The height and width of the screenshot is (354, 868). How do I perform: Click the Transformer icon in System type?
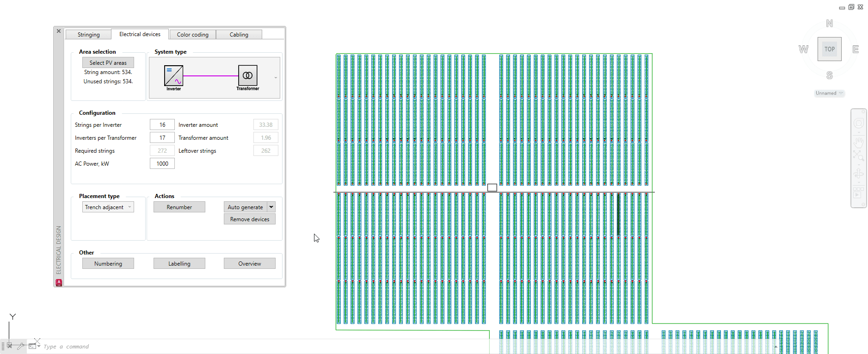pos(247,75)
